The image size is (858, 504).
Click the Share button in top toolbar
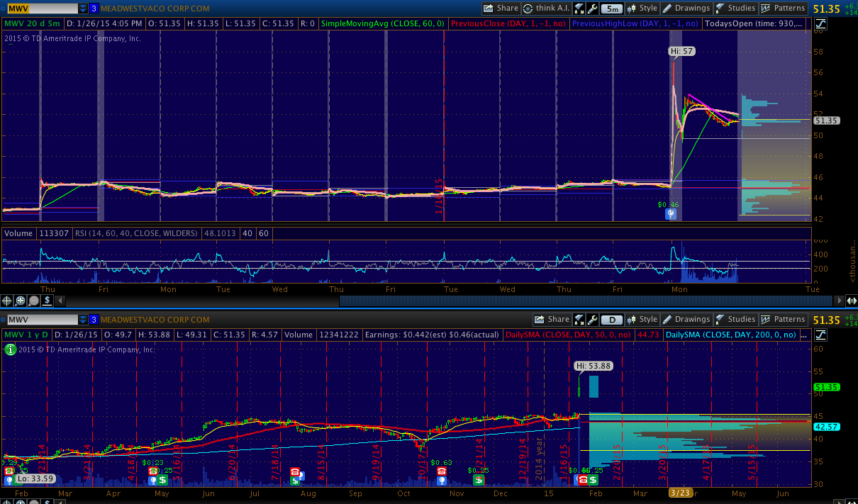click(501, 9)
